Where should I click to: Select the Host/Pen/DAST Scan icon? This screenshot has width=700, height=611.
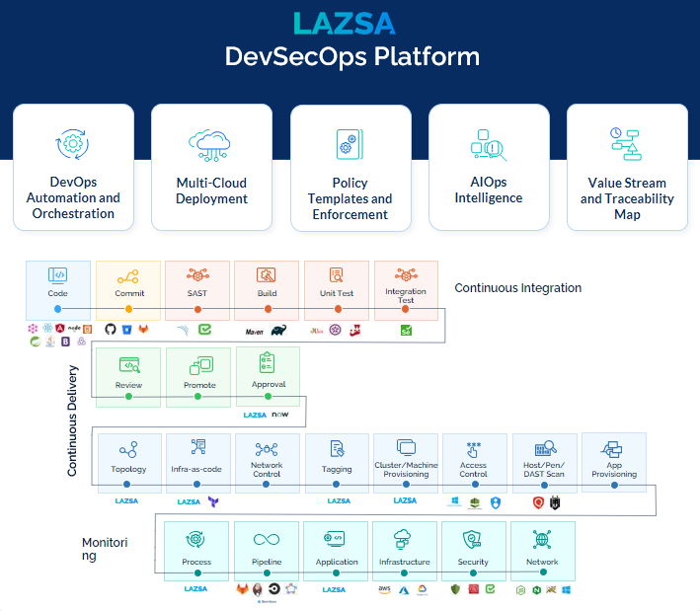[x=545, y=448]
